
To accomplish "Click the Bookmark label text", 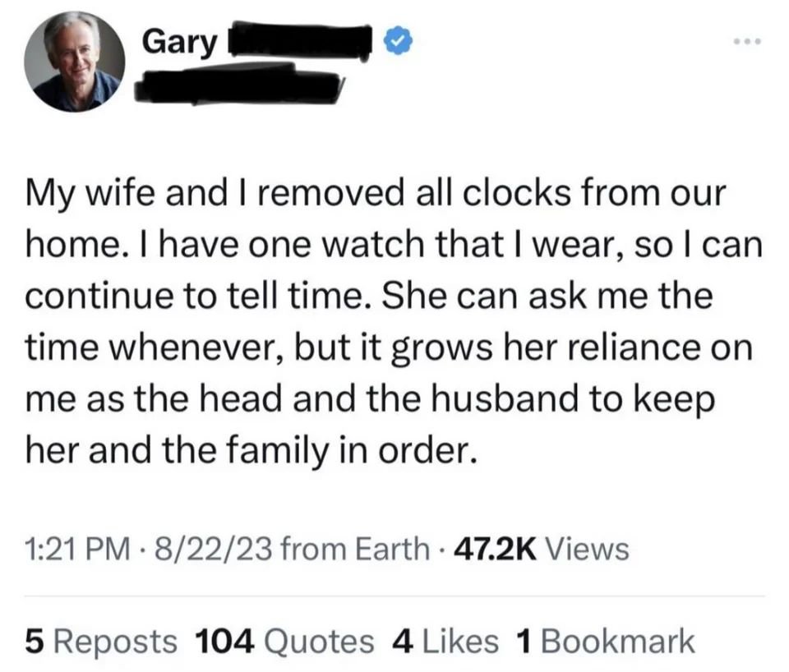I will point(618,642).
